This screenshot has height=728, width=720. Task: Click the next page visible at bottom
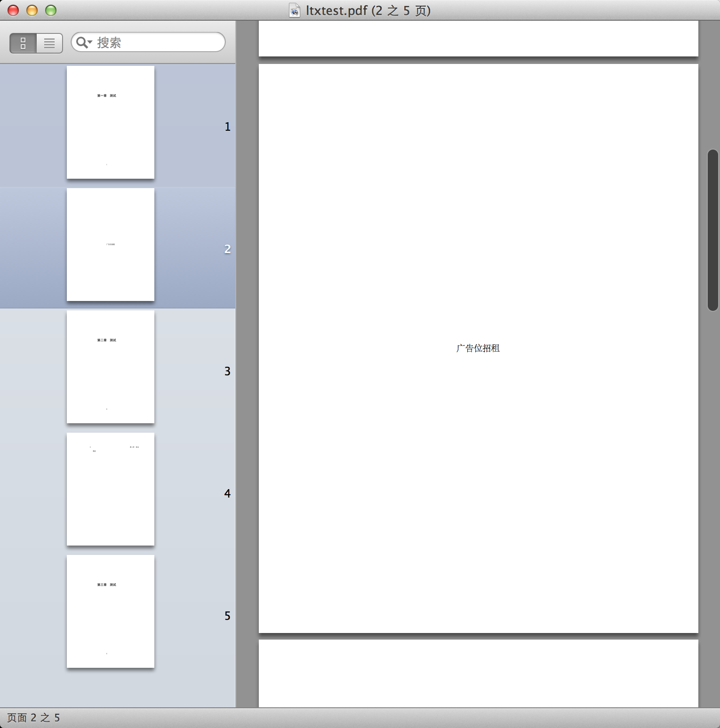(478, 673)
